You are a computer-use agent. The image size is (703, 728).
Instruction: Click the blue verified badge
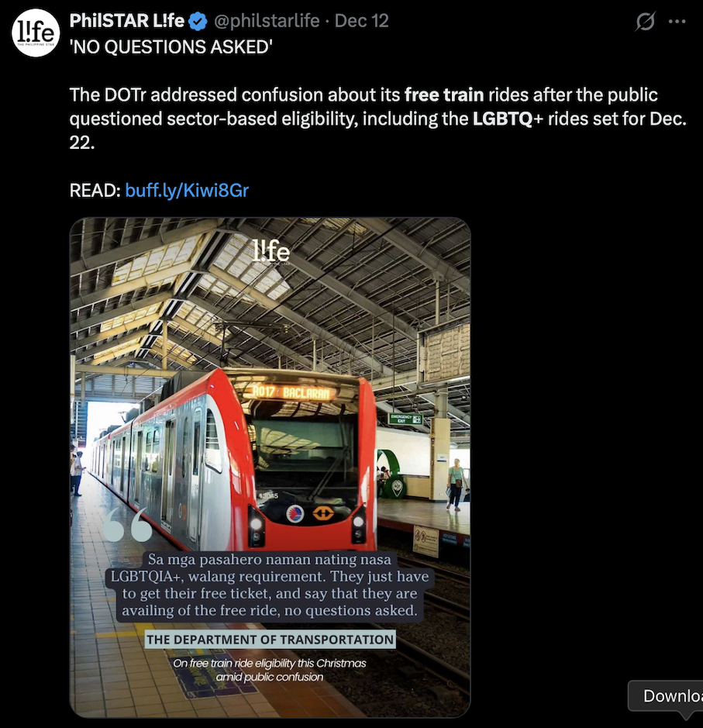click(x=198, y=22)
